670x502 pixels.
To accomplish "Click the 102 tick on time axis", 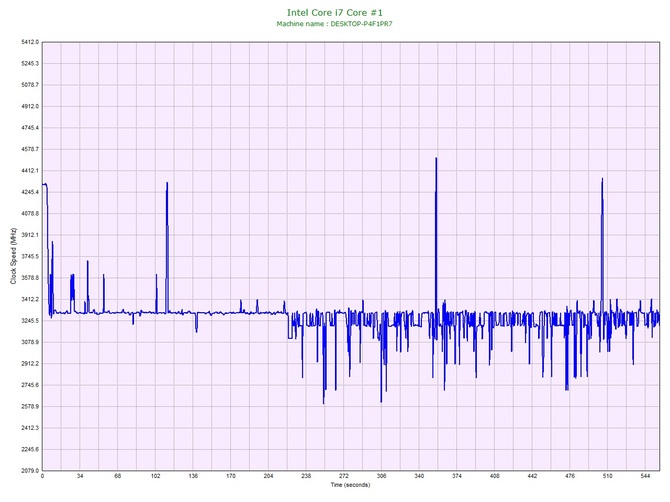I will pyautogui.click(x=156, y=476).
